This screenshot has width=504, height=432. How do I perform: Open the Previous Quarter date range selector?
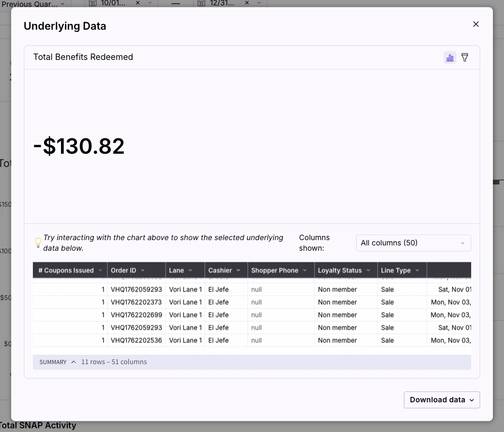coord(32,4)
